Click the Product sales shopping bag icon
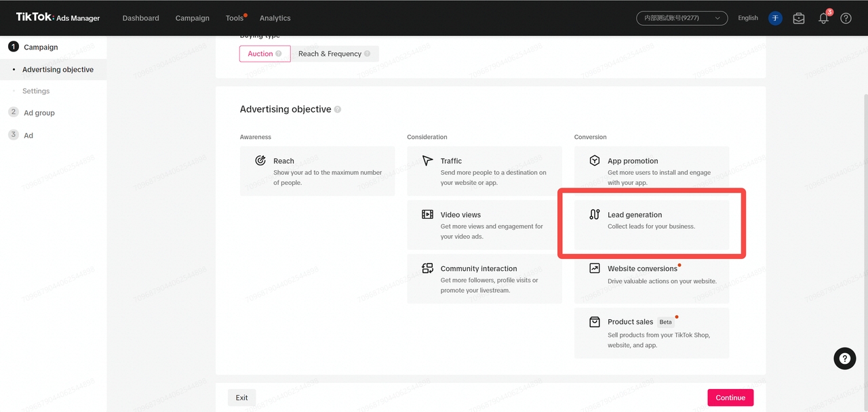The image size is (868, 412). 595,322
